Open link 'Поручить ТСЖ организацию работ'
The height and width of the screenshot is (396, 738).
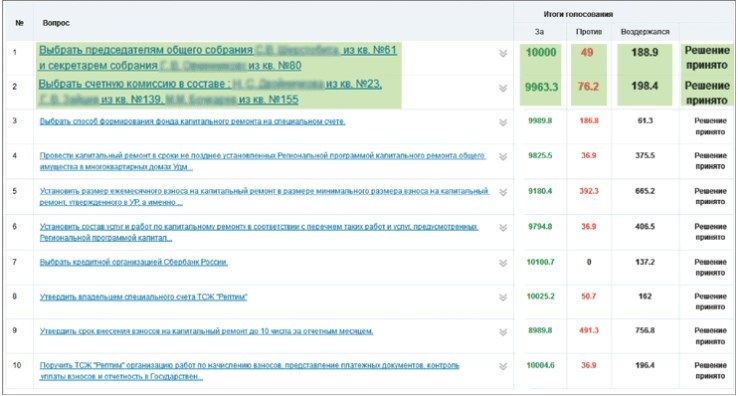pyautogui.click(x=249, y=371)
